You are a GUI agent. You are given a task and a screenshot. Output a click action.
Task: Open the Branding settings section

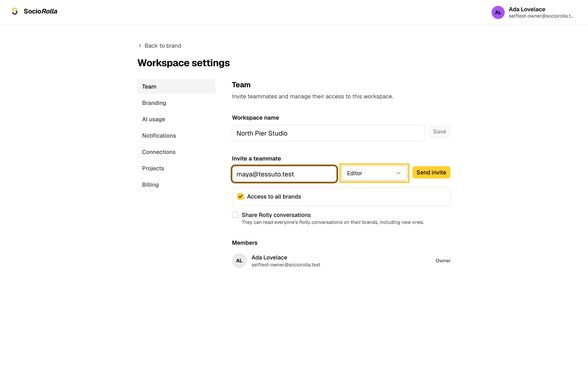176,103
